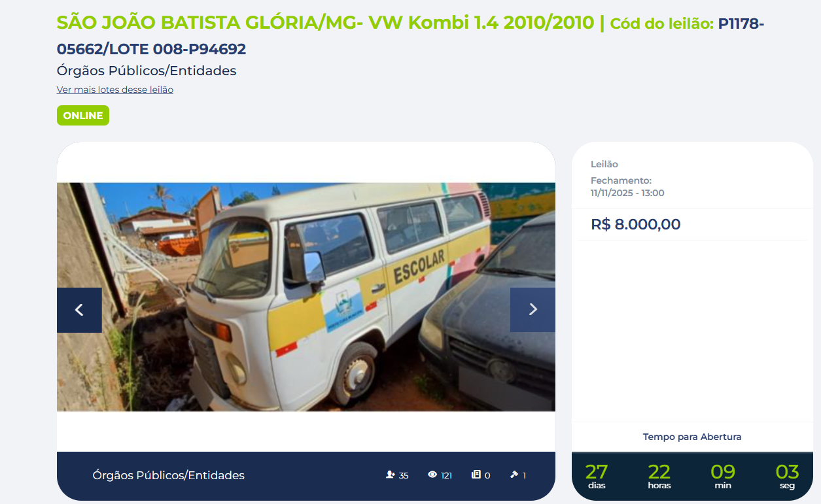Click the 09 min countdown box
Viewport: 821px width, 504px height.
click(723, 476)
